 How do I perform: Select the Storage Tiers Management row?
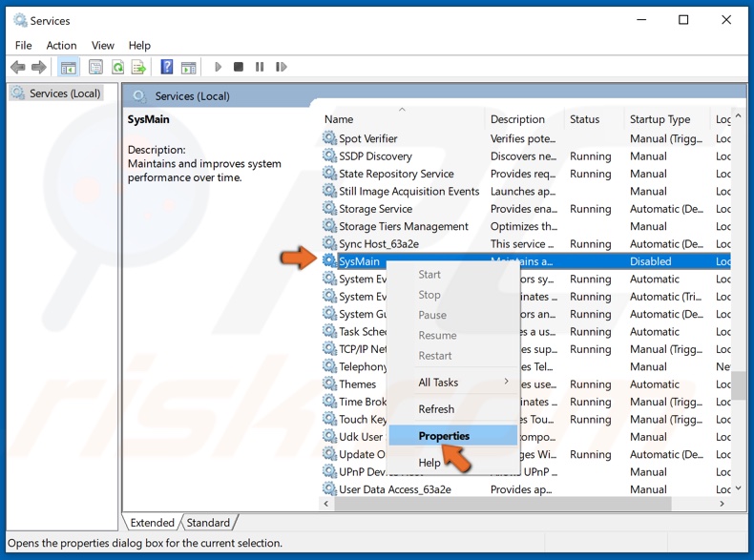527,226
